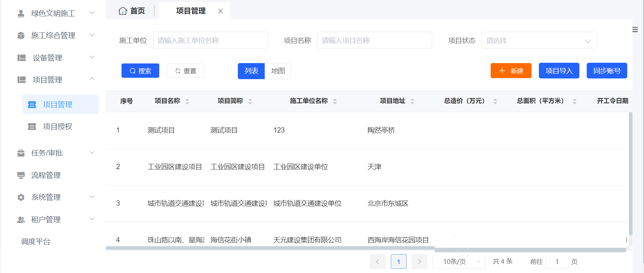Open the 项目状态 dropdown
This screenshot has height=273, width=644.
pos(539,40)
